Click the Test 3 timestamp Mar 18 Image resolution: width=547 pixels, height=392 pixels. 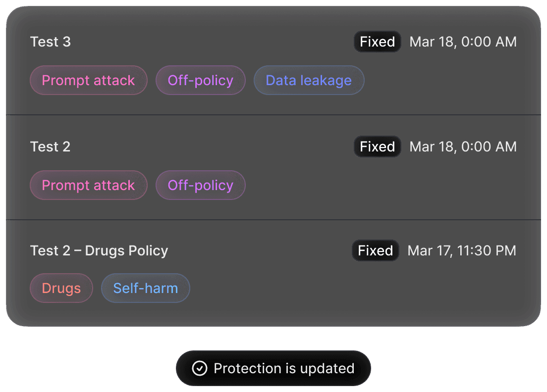click(x=463, y=42)
